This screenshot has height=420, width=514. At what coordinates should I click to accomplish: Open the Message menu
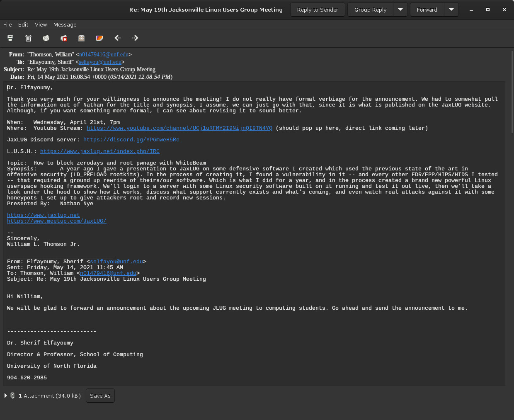click(65, 25)
